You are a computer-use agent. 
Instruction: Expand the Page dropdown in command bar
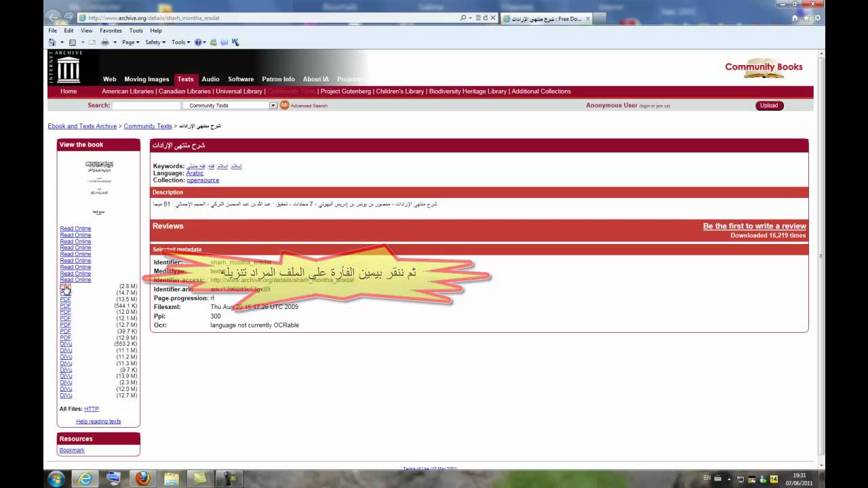click(130, 42)
